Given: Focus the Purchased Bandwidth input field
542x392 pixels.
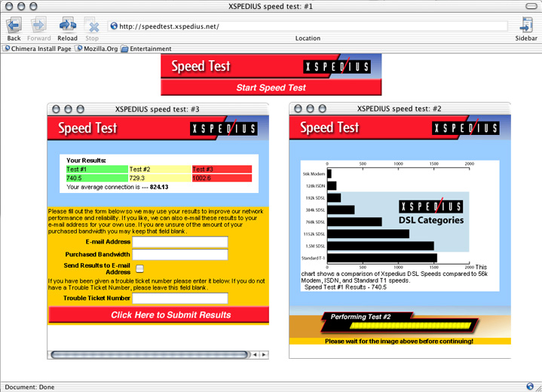Looking at the screenshot, I should pos(179,255).
